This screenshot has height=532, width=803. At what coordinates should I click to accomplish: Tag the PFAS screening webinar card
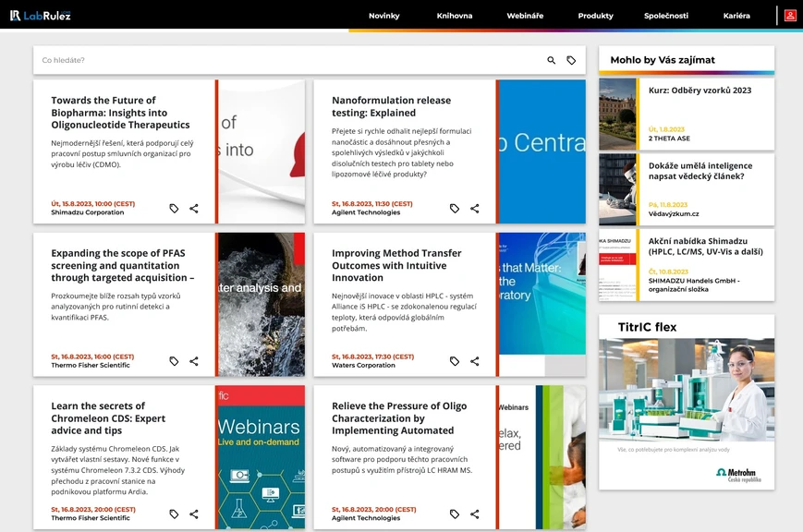click(x=174, y=361)
